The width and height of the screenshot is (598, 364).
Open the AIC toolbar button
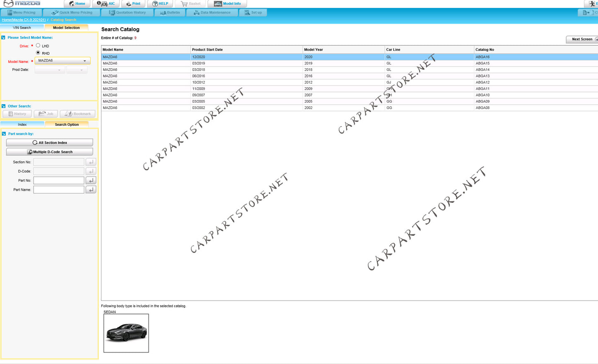coord(99,4)
